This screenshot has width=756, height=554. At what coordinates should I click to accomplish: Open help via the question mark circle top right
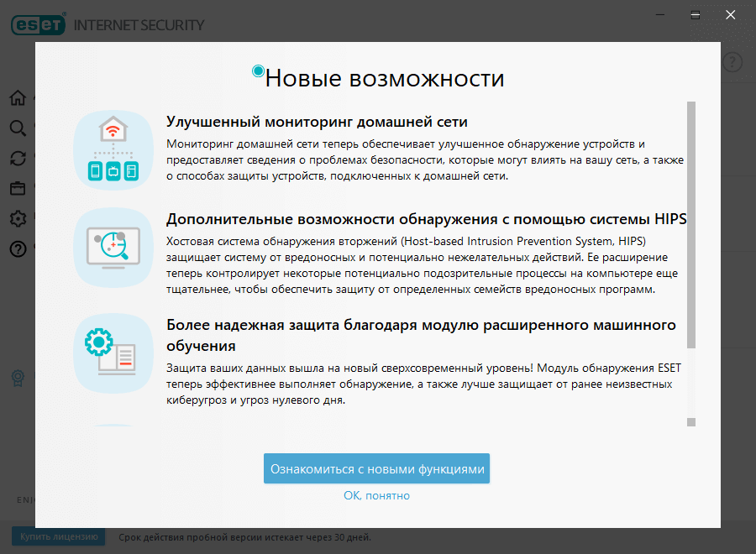pos(731,61)
